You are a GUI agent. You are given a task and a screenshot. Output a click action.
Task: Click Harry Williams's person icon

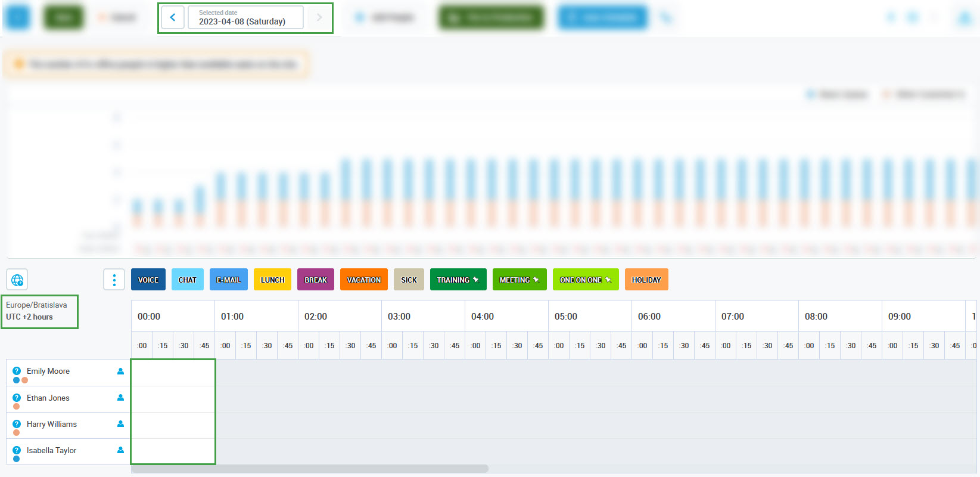120,424
